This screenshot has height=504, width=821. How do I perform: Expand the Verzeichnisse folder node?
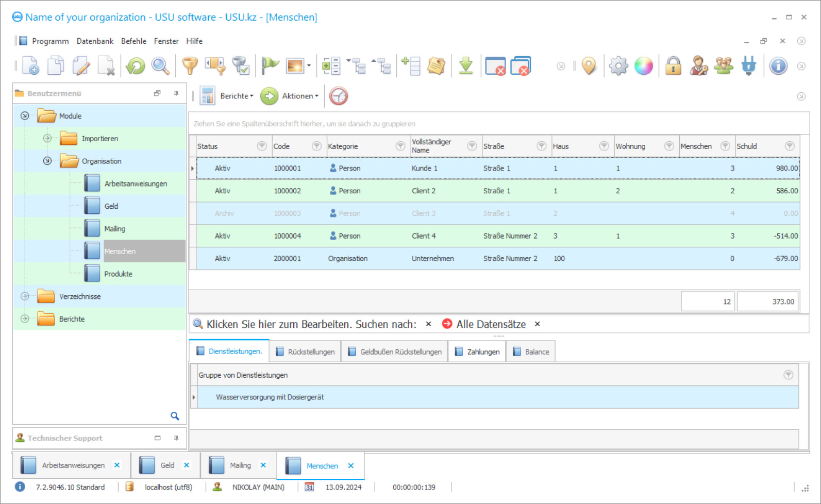point(25,296)
